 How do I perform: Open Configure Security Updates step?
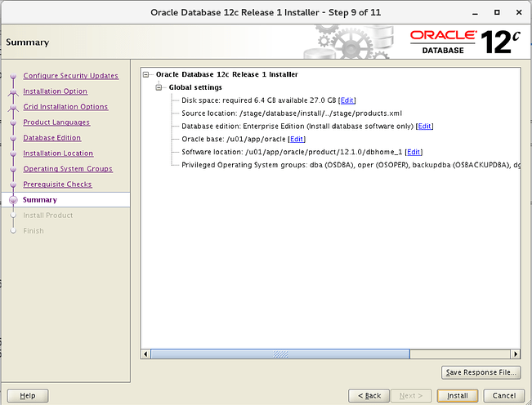70,76
